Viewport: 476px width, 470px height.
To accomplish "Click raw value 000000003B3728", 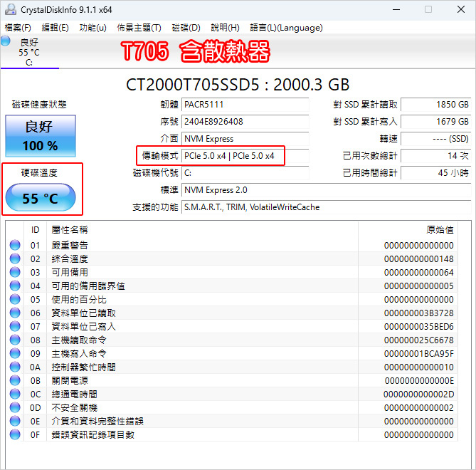I will [418, 313].
